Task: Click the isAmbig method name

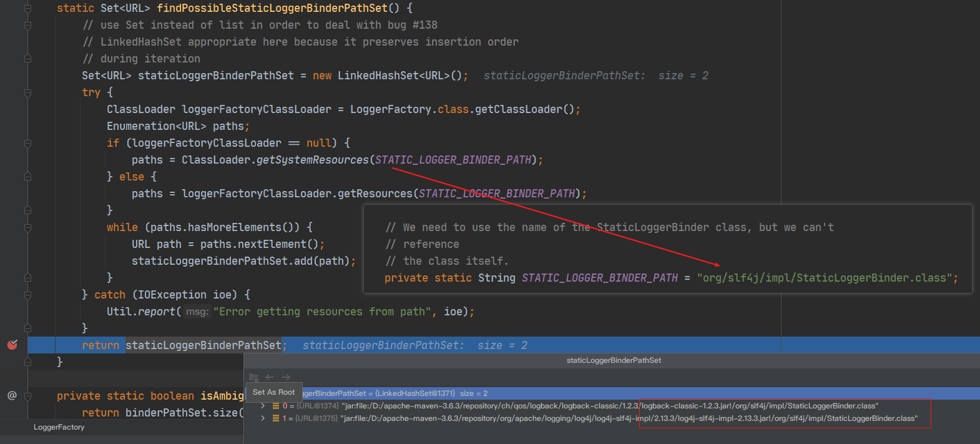Action: [x=222, y=396]
